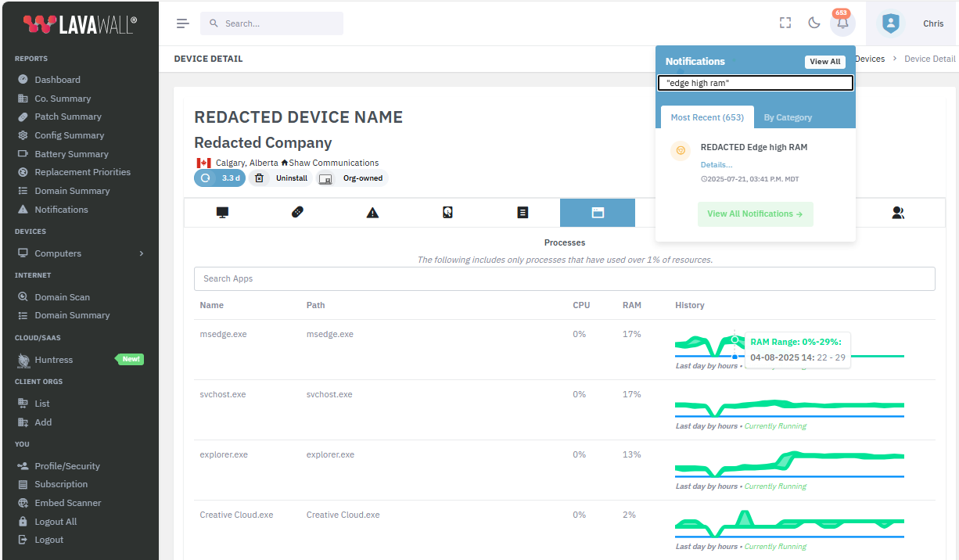
Task: Click the Search Apps input field
Action: click(x=564, y=278)
